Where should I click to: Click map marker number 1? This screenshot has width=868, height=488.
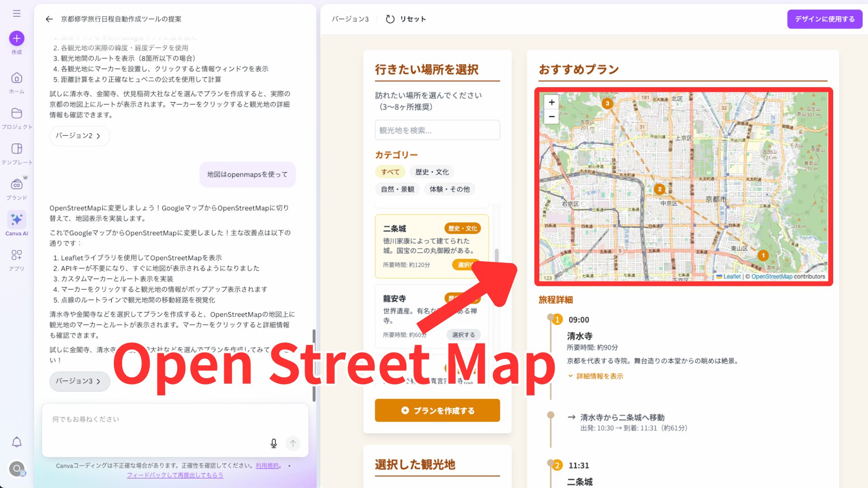763,256
